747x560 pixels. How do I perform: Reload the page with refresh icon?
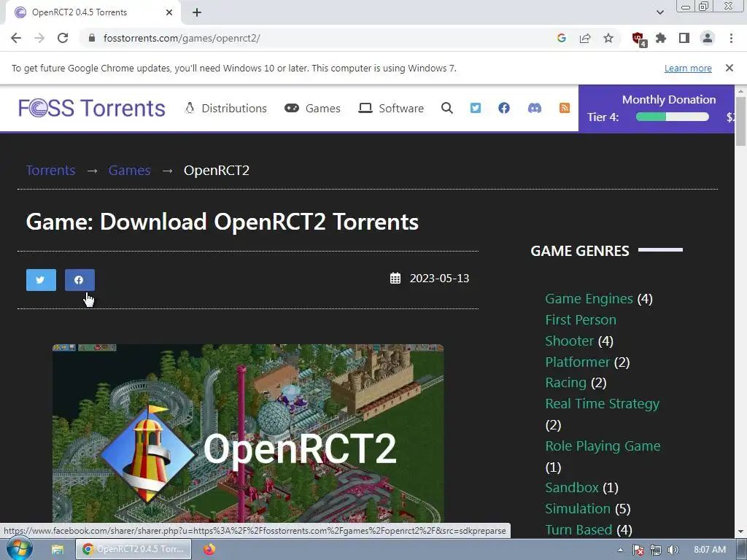click(63, 38)
